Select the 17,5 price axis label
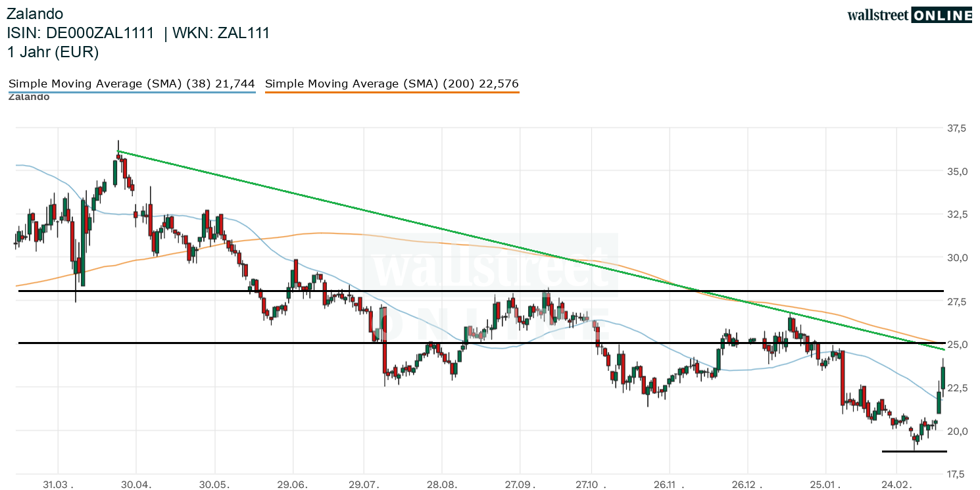 coord(958,474)
